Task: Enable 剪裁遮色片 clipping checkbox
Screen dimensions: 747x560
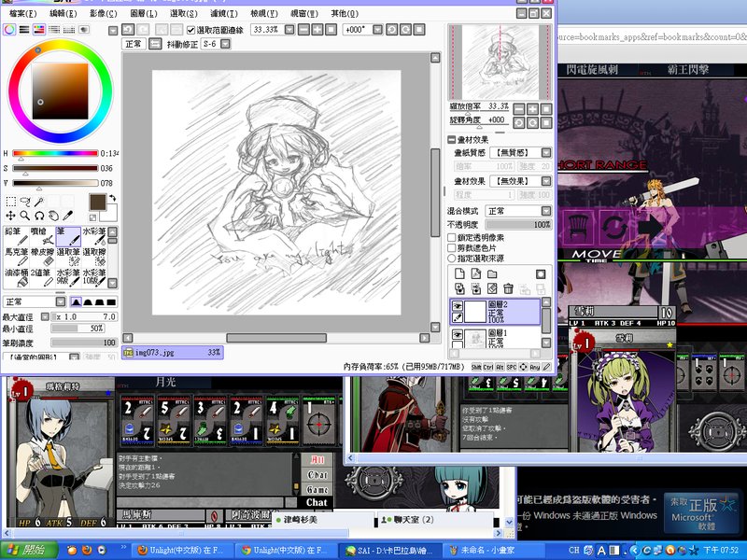Action: pyautogui.click(x=452, y=248)
